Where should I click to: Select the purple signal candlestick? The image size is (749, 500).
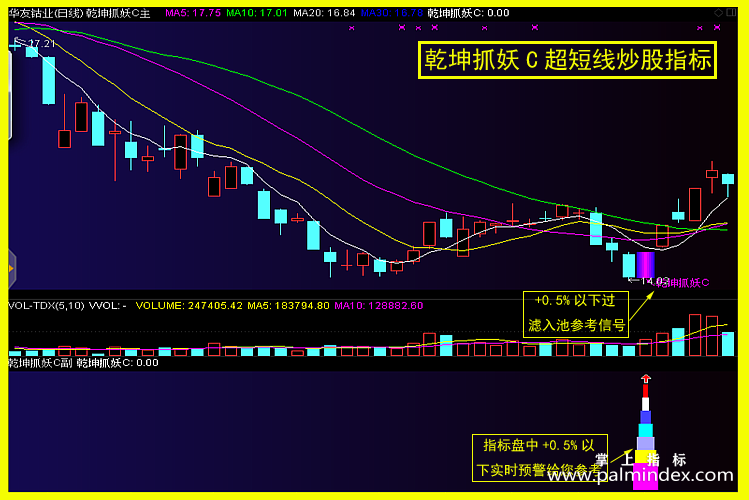[x=645, y=265]
